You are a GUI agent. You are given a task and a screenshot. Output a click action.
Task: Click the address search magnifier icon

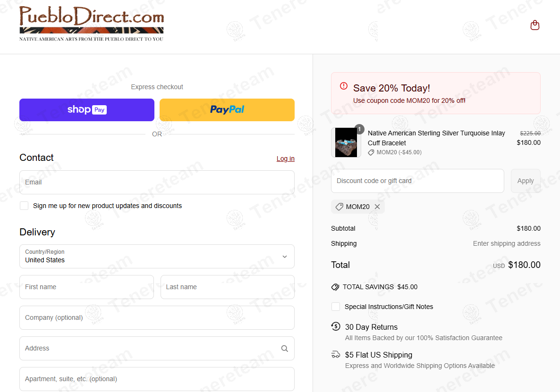click(285, 349)
